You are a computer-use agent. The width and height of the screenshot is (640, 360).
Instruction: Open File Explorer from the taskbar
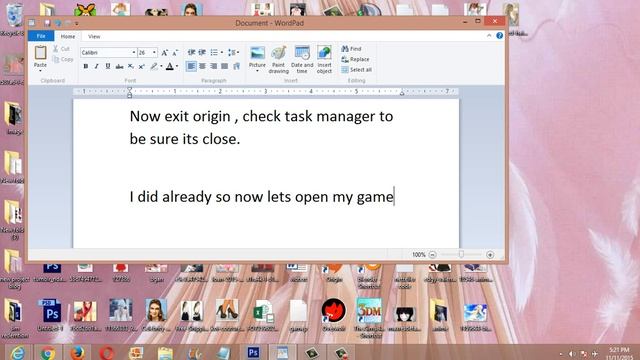point(165,353)
